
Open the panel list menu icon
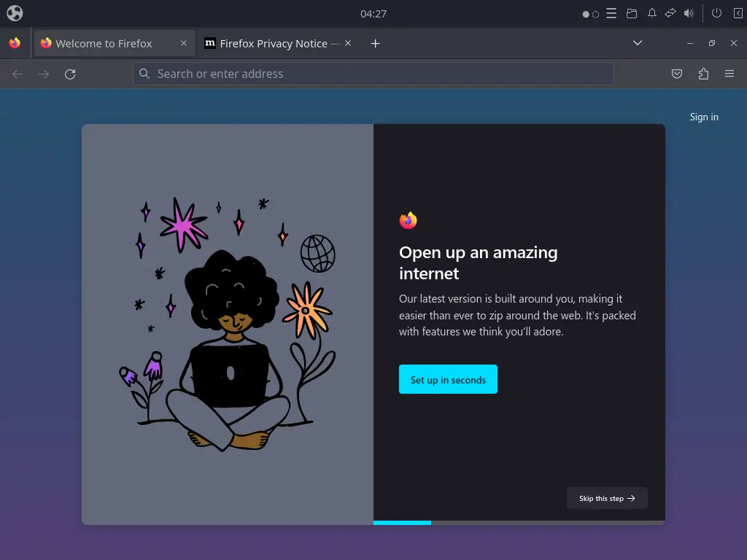coord(611,13)
